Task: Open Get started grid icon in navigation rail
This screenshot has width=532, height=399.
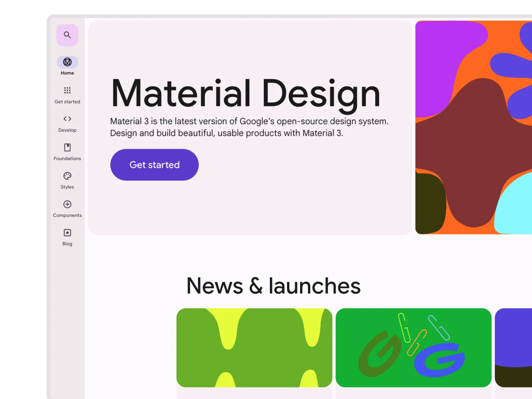Action: pyautogui.click(x=67, y=90)
